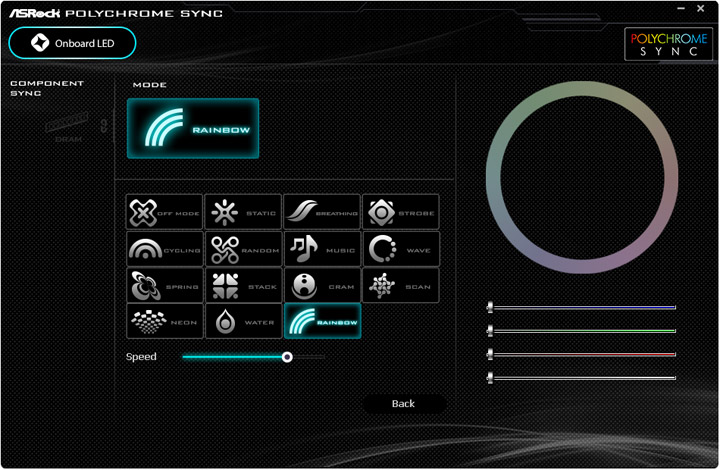Screen dimensions: 720x470
Task: Pick the Strobe lighting mode
Action: tap(401, 212)
